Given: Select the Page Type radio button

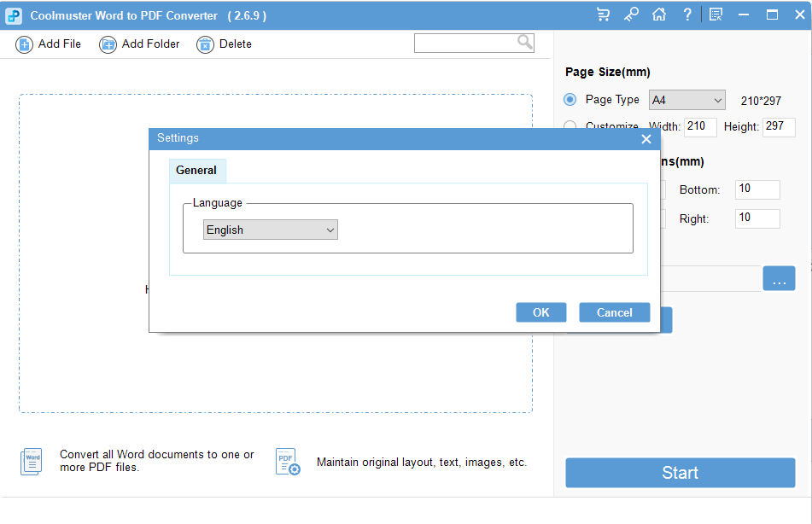Looking at the screenshot, I should point(570,99).
